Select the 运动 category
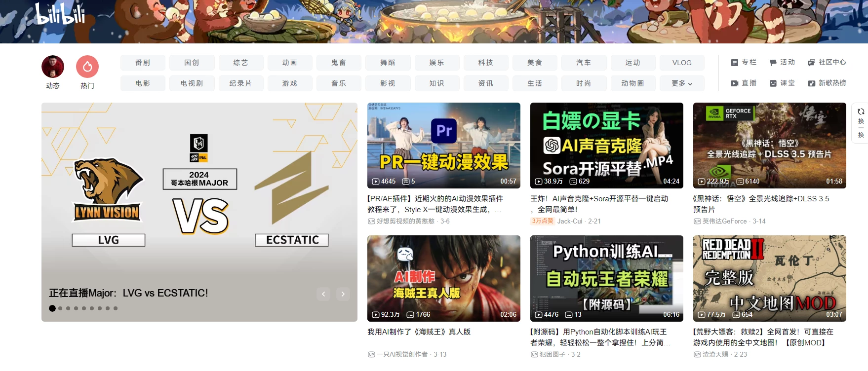Viewport: 868px width, 371px height. tap(633, 63)
